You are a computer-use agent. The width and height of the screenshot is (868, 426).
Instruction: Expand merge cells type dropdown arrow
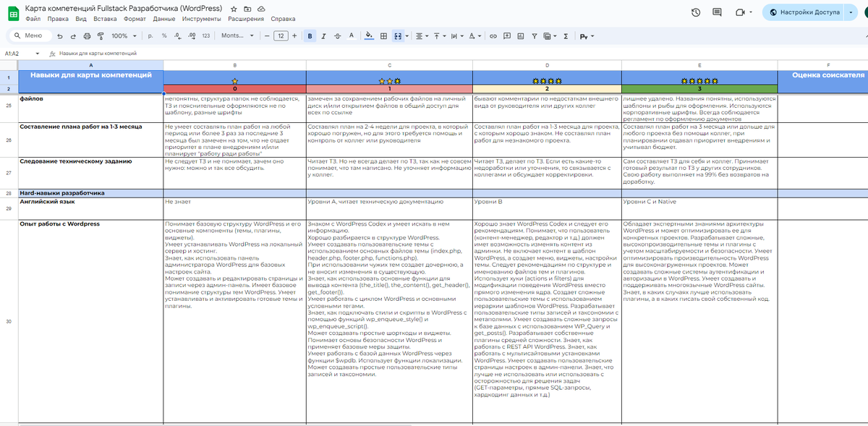click(407, 35)
